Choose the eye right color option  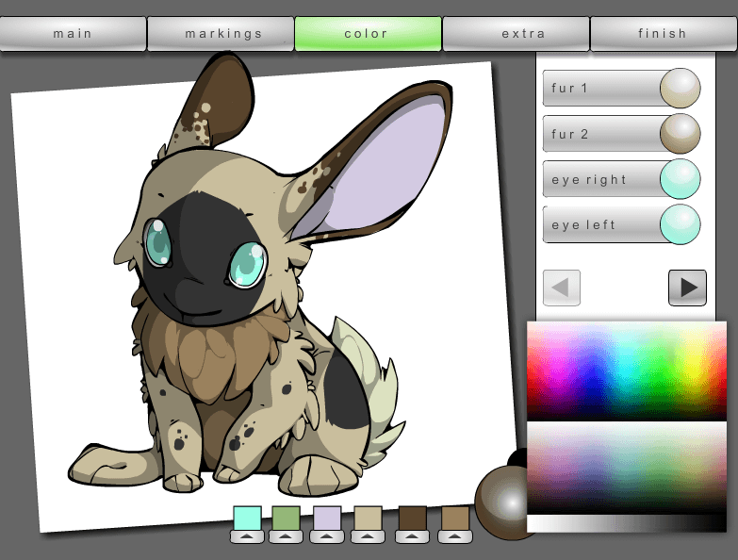621,179
